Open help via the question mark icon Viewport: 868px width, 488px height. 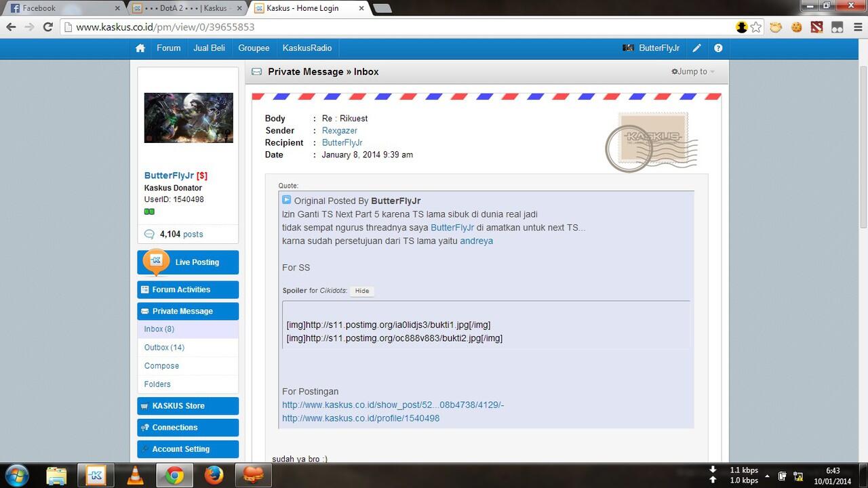(x=718, y=48)
